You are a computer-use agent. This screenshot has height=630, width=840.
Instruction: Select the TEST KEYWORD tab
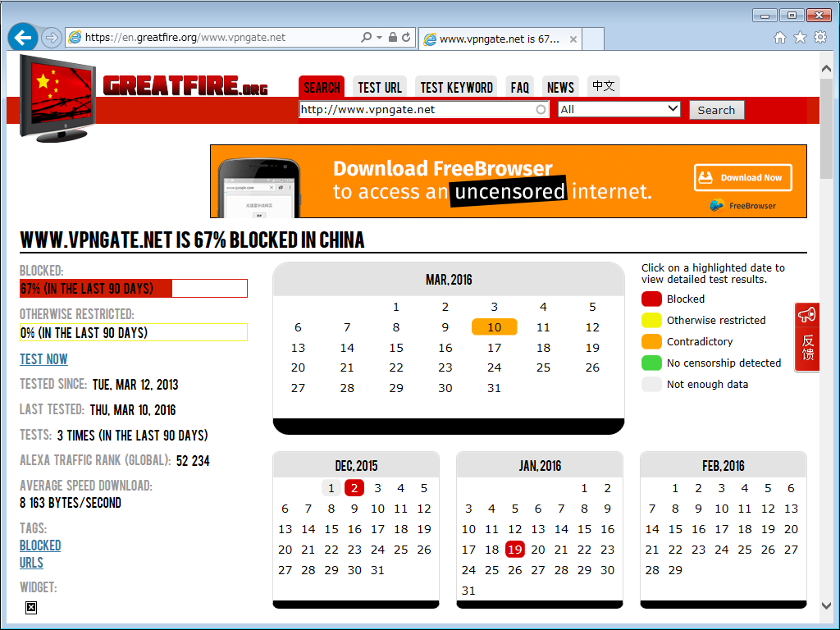pos(456,87)
